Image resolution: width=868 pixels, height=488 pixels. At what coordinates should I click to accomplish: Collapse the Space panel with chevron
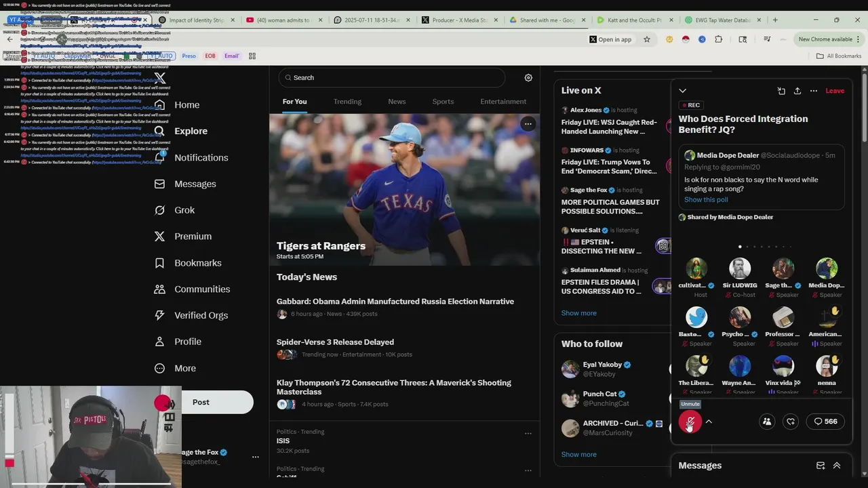tap(682, 91)
